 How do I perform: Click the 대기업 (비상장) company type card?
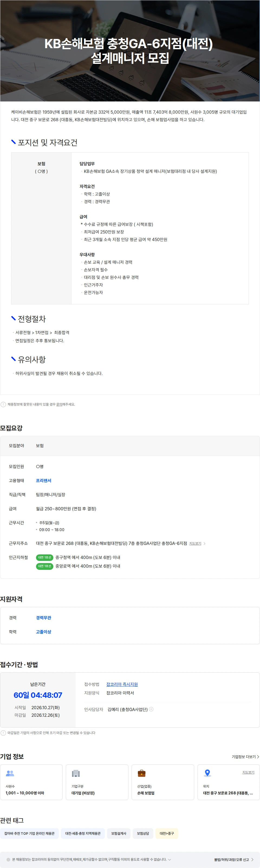click(97, 782)
